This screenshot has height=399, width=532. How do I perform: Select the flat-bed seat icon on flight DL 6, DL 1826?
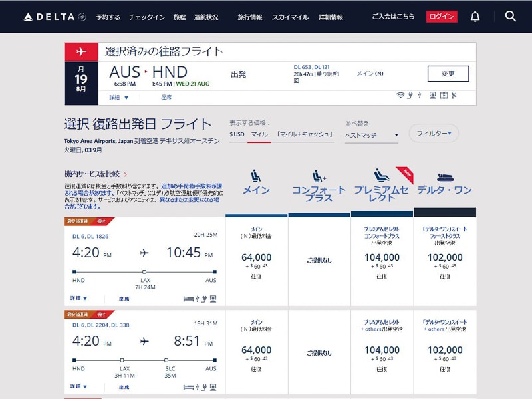coord(188,300)
